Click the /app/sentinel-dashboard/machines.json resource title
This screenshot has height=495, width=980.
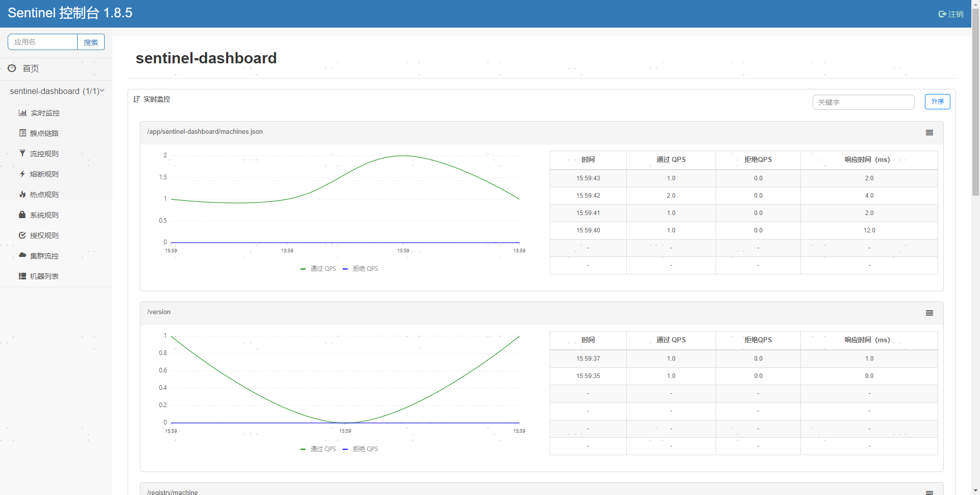(205, 132)
